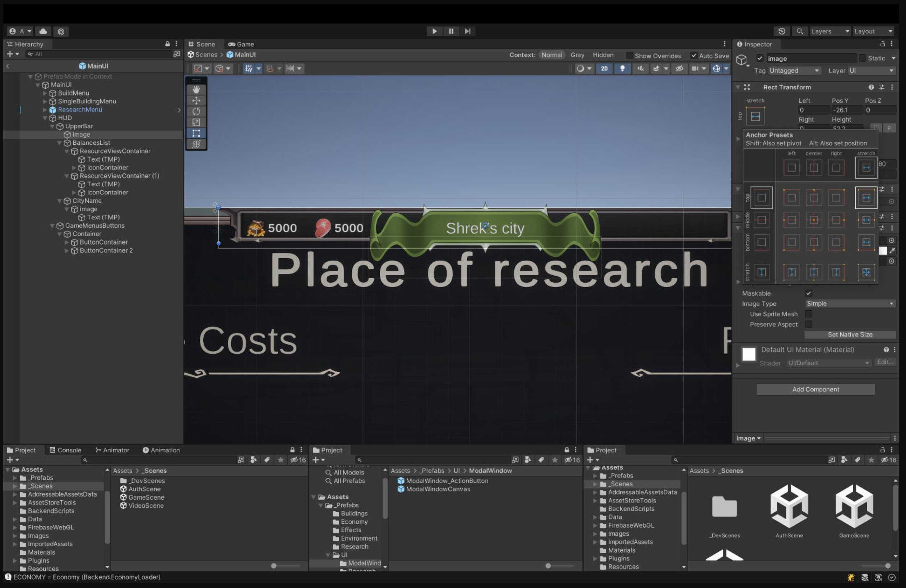Enable Use Sprite Mesh checkbox

808,314
